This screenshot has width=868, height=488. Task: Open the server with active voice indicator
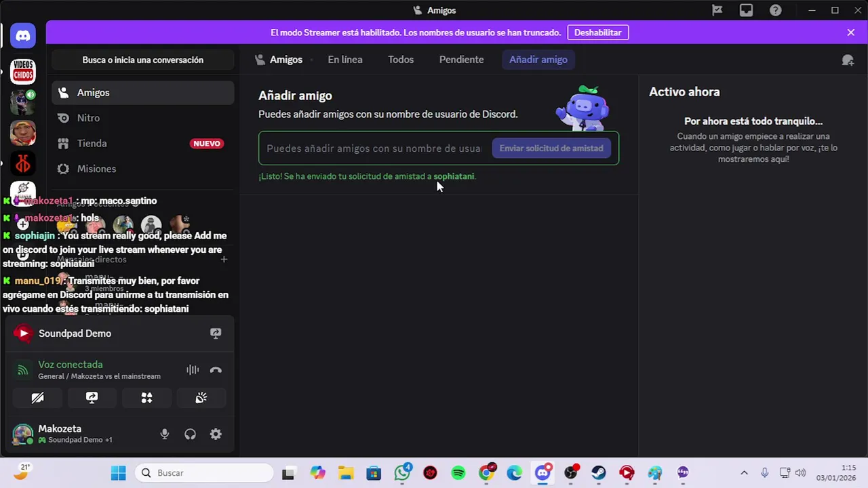pos(23,102)
